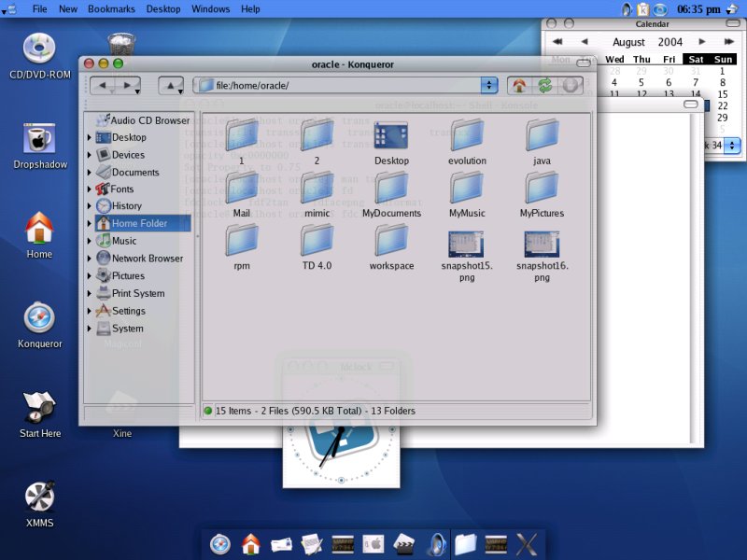Open the Windows menu

pyautogui.click(x=211, y=8)
